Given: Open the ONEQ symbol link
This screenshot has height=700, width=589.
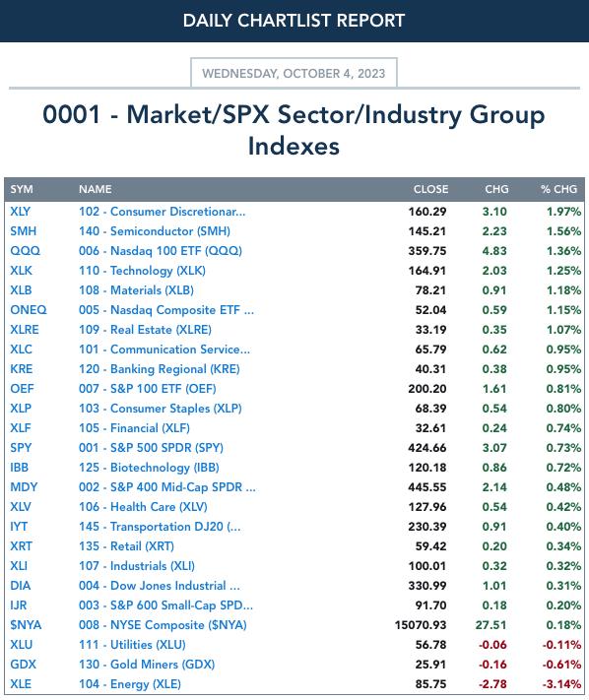Looking at the screenshot, I should tap(29, 310).
